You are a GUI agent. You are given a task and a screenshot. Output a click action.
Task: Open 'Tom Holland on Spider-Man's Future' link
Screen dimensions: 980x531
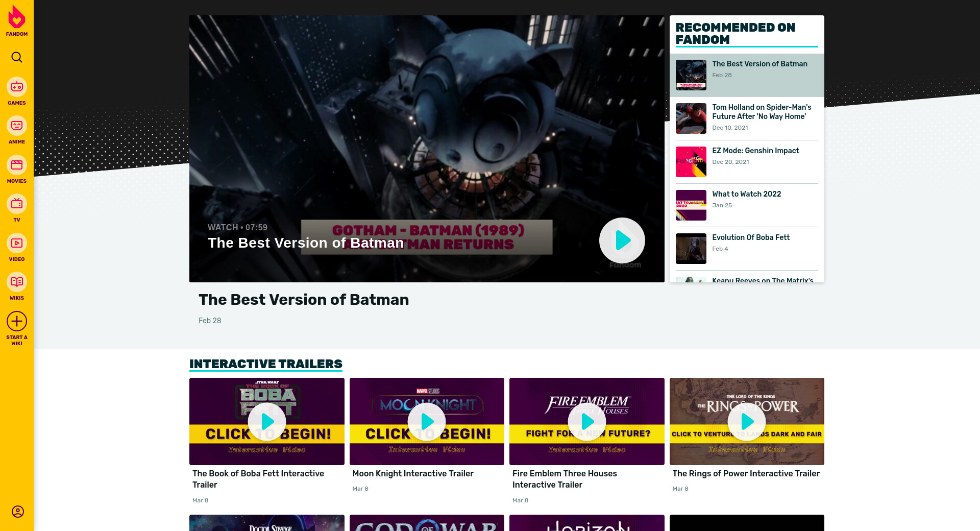(762, 112)
